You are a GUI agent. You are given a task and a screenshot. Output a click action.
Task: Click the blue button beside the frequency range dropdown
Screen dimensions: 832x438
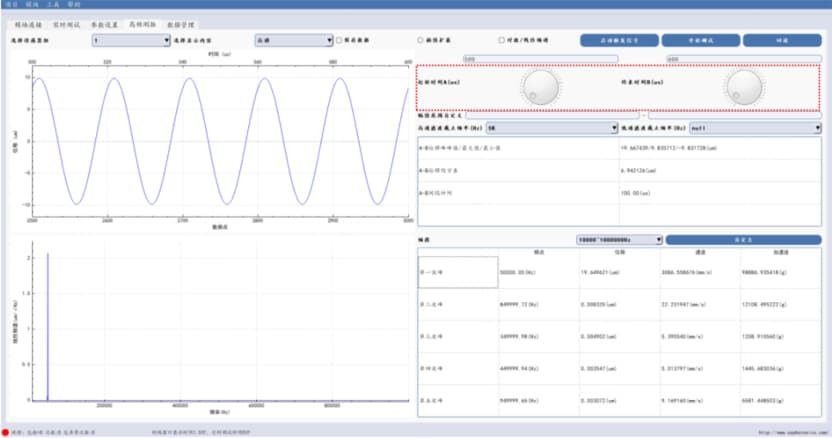pyautogui.click(x=743, y=240)
